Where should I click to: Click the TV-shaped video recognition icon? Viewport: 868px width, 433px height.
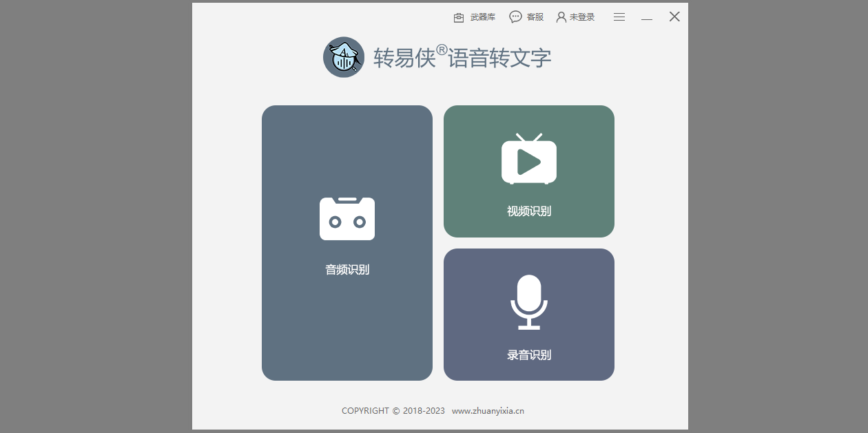tap(529, 160)
